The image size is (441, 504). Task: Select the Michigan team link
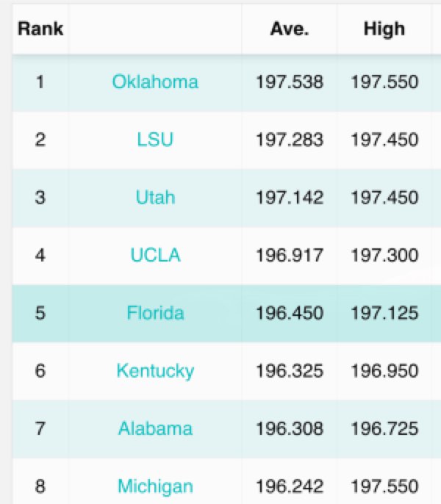click(155, 486)
